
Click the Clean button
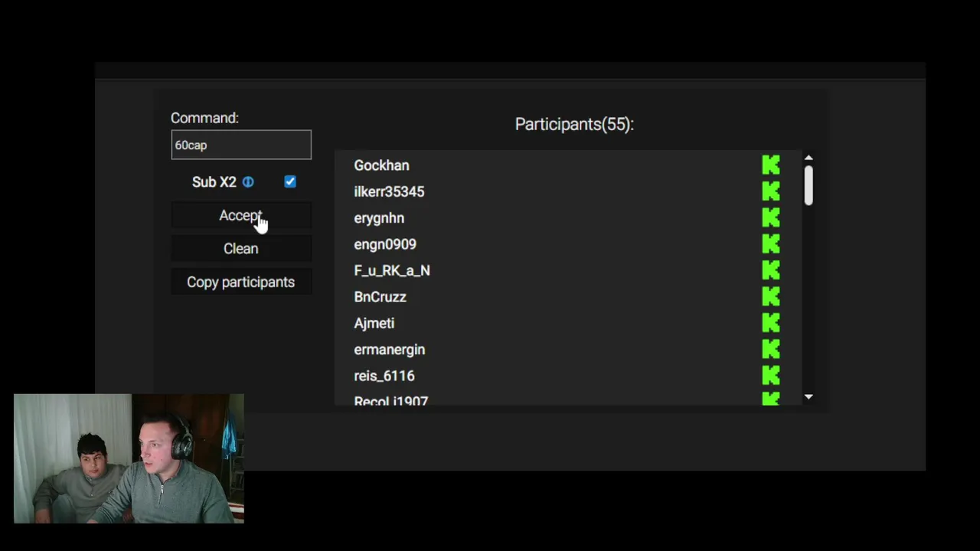[240, 249]
